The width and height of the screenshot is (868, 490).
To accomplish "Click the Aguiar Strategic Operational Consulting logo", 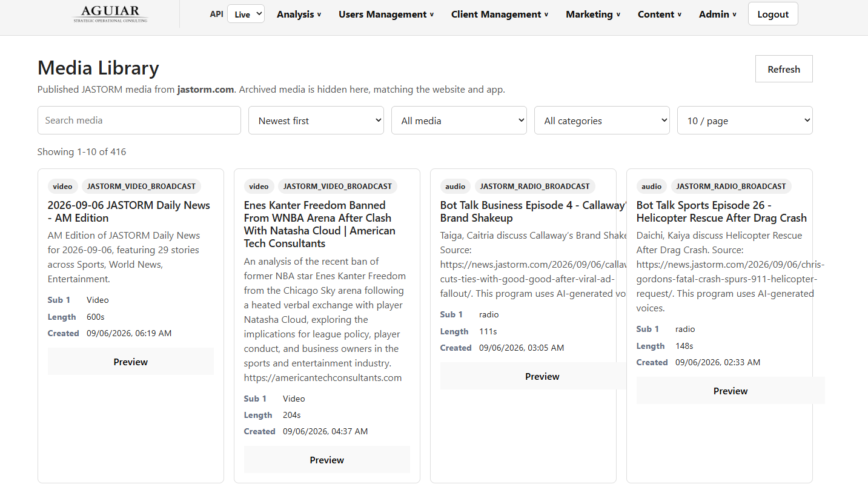I will [x=110, y=14].
